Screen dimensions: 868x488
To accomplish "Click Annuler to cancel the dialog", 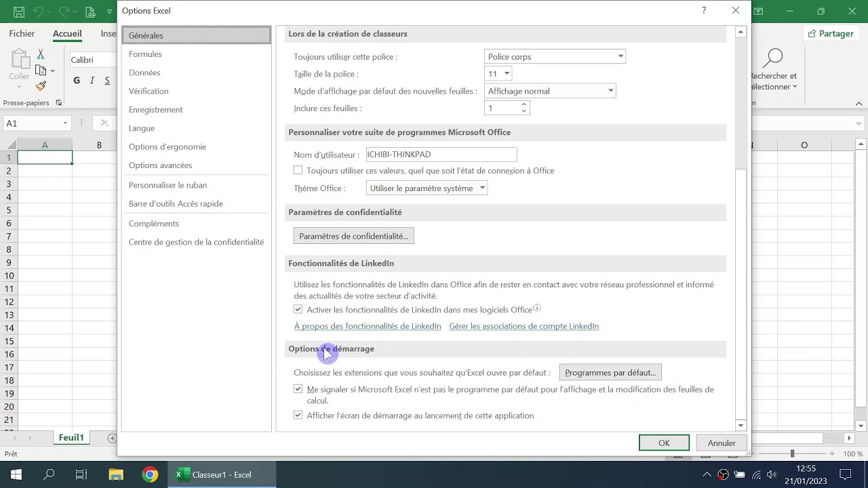I will [722, 443].
